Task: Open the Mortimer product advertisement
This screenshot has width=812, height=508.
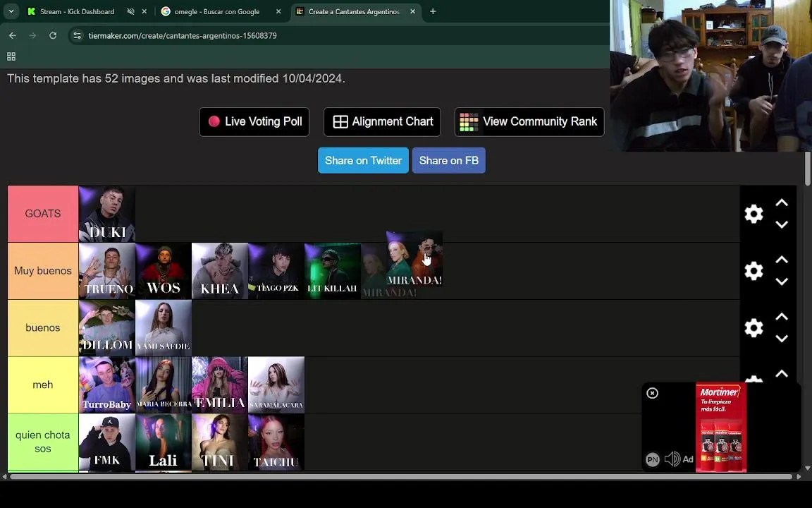Action: (721, 428)
